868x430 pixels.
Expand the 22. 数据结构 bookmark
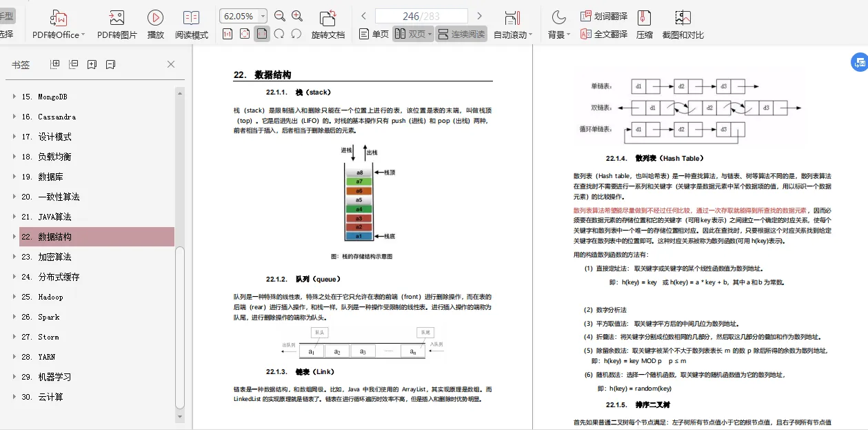[x=14, y=237]
